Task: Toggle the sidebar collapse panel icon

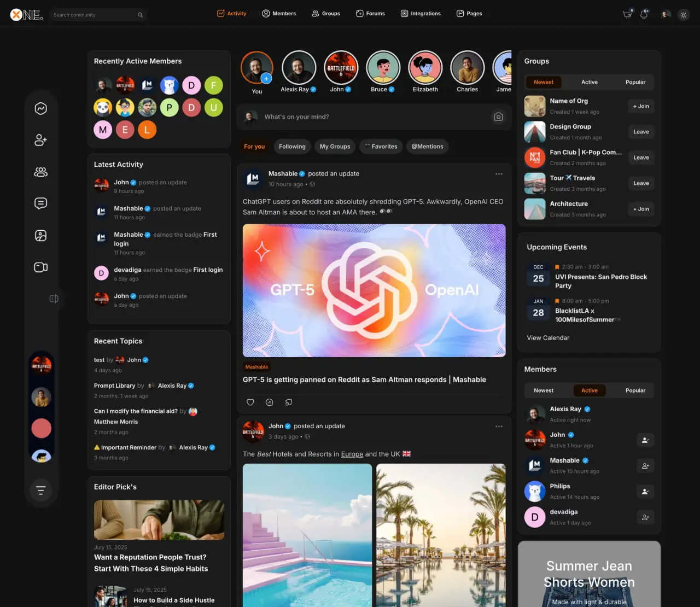Action: 54,299
